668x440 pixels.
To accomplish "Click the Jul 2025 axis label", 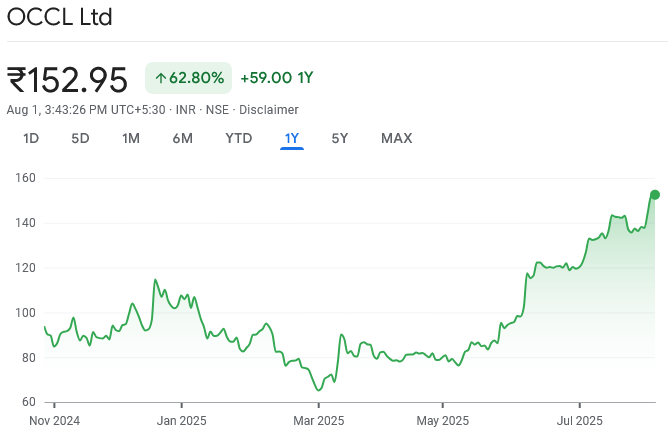I will pos(579,420).
